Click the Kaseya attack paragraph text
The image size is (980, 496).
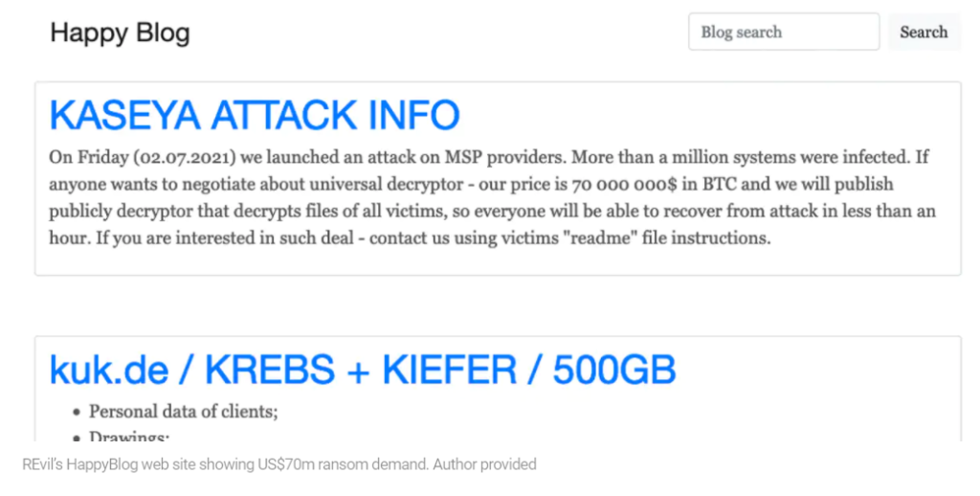tap(492, 197)
